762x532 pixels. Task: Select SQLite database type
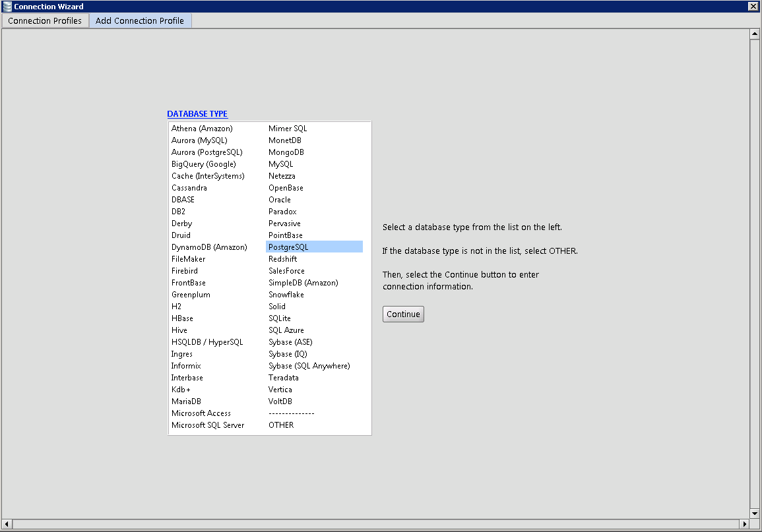tap(280, 318)
